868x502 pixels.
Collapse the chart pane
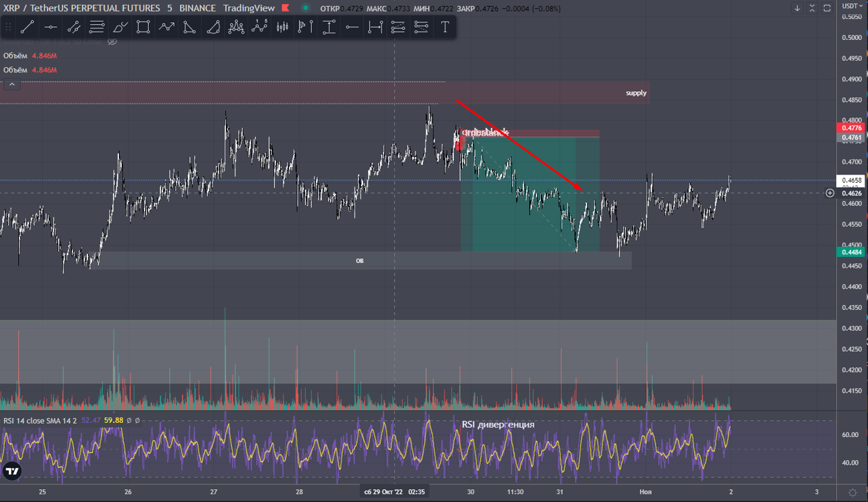pyautogui.click(x=813, y=8)
